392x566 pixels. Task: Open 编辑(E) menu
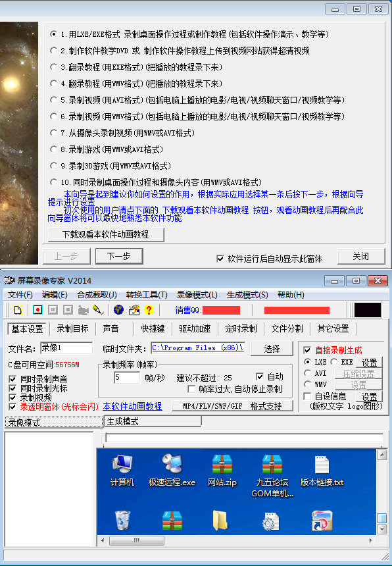pos(55,295)
